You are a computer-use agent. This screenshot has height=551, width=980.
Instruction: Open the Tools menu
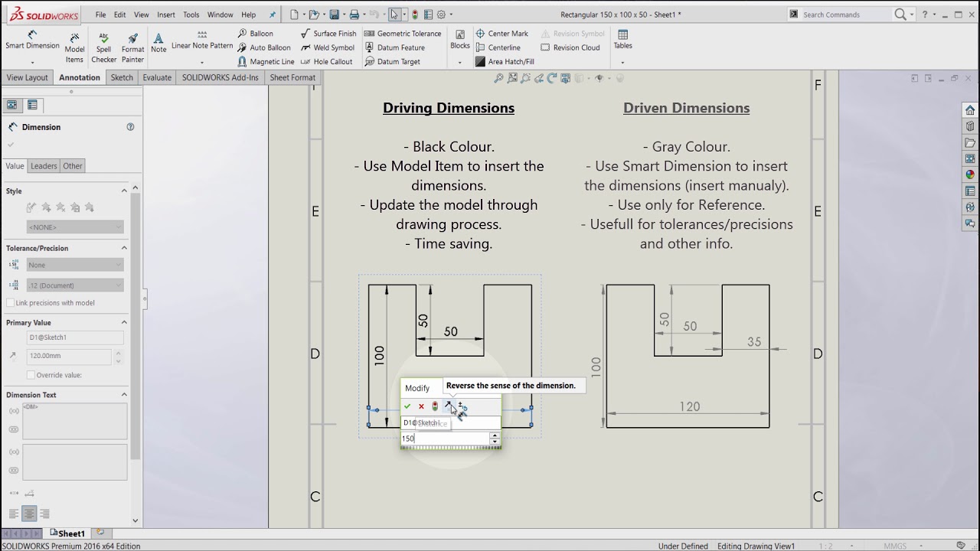[191, 15]
